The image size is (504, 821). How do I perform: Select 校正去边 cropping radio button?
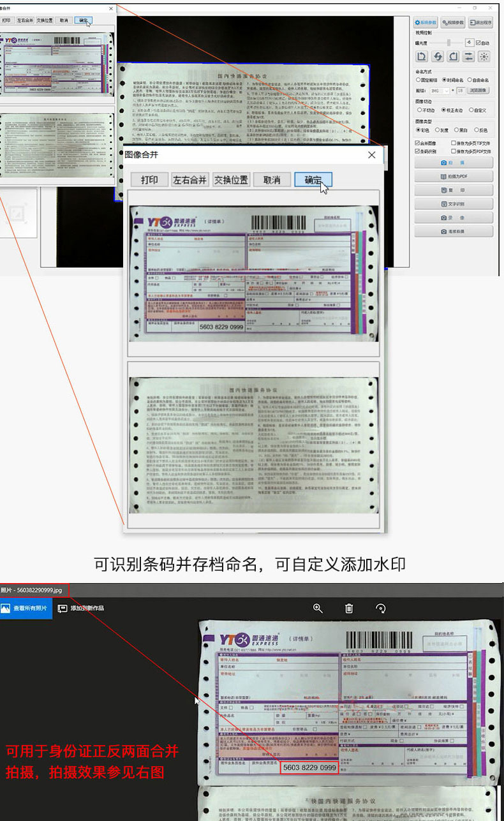pyautogui.click(x=452, y=110)
